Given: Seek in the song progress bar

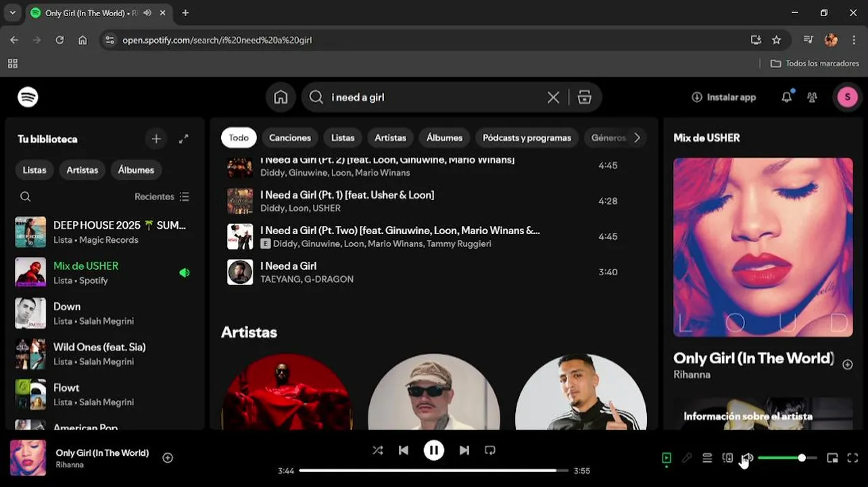Looking at the screenshot, I should pos(434,470).
